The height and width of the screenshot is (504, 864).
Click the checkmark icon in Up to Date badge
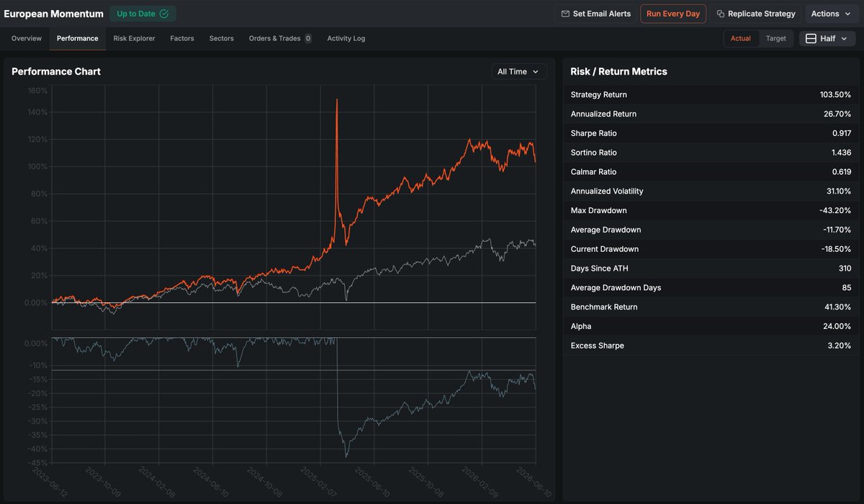tap(164, 14)
